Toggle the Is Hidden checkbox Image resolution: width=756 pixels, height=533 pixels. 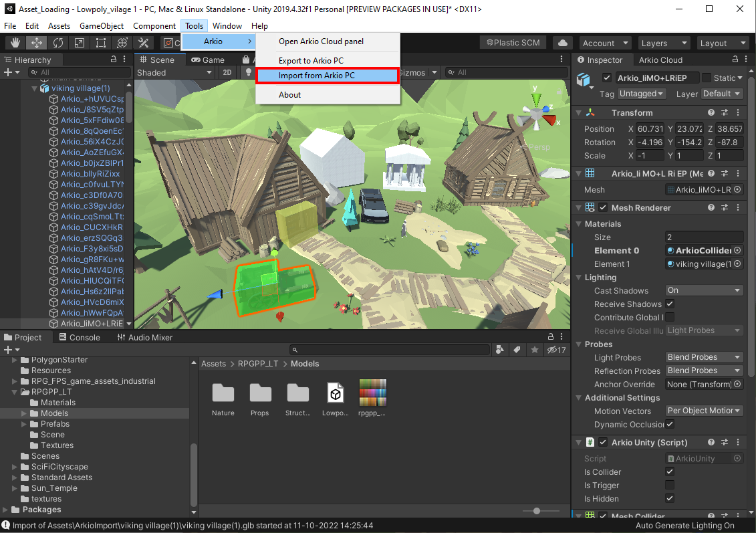[x=670, y=498]
